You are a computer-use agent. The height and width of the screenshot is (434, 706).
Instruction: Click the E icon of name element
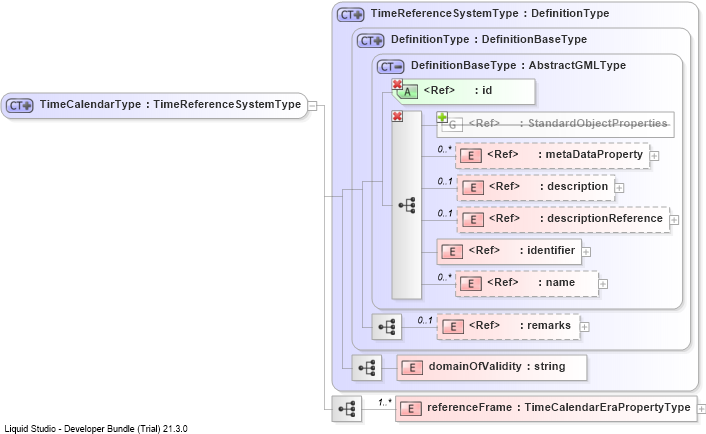click(471, 284)
